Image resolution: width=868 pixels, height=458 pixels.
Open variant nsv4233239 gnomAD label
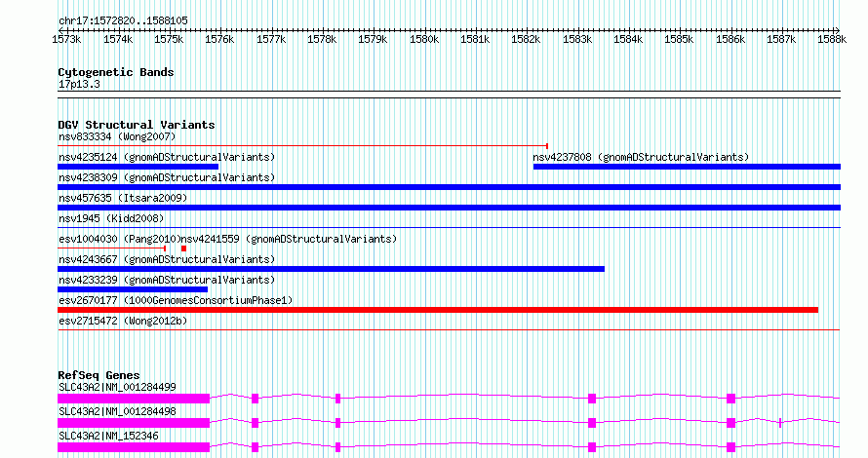coord(167,280)
